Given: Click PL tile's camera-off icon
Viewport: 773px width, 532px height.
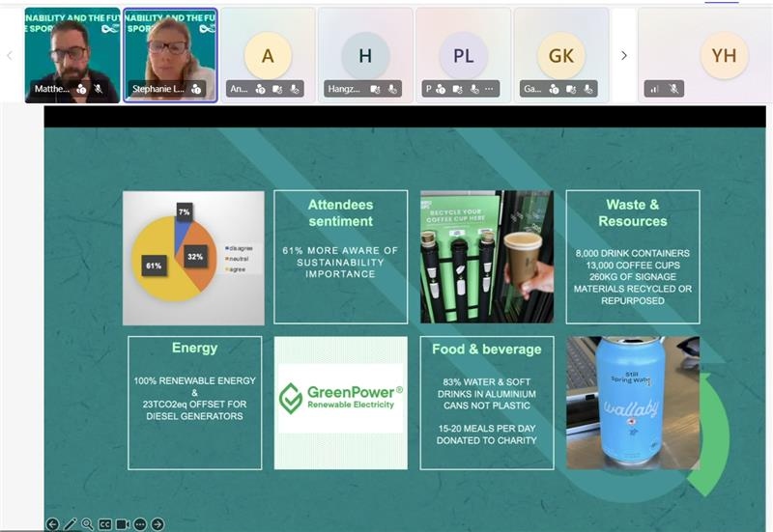Looking at the screenshot, I should tap(458, 89).
